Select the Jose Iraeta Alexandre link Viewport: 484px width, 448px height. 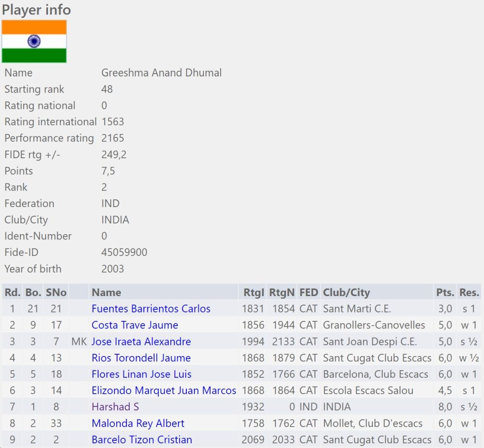click(x=141, y=342)
